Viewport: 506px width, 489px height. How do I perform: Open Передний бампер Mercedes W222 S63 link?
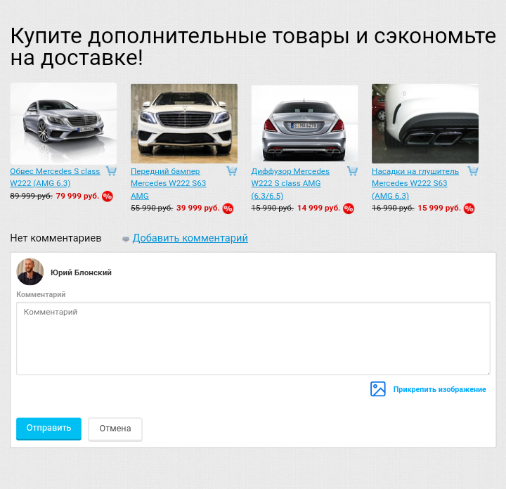tap(168, 183)
